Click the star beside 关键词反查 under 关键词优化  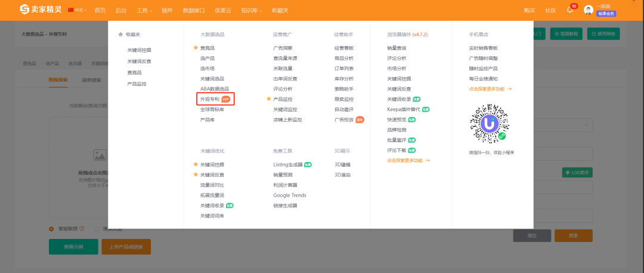[196, 174]
